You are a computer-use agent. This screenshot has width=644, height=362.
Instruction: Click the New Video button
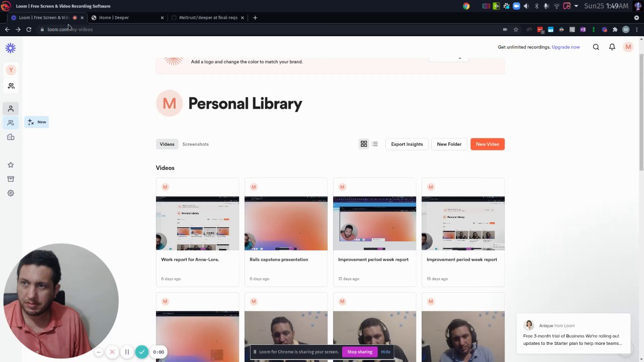[488, 144]
